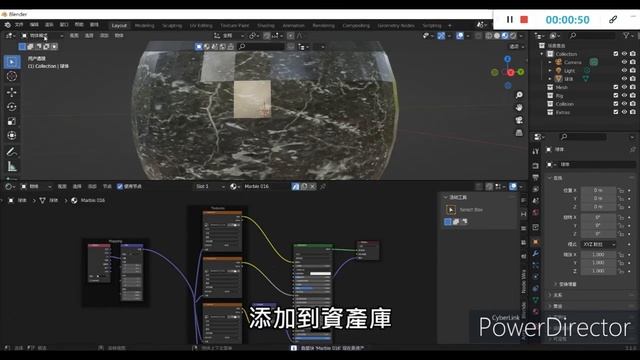Open Render properties tab icon
The width and height of the screenshot is (640, 360).
point(536,166)
